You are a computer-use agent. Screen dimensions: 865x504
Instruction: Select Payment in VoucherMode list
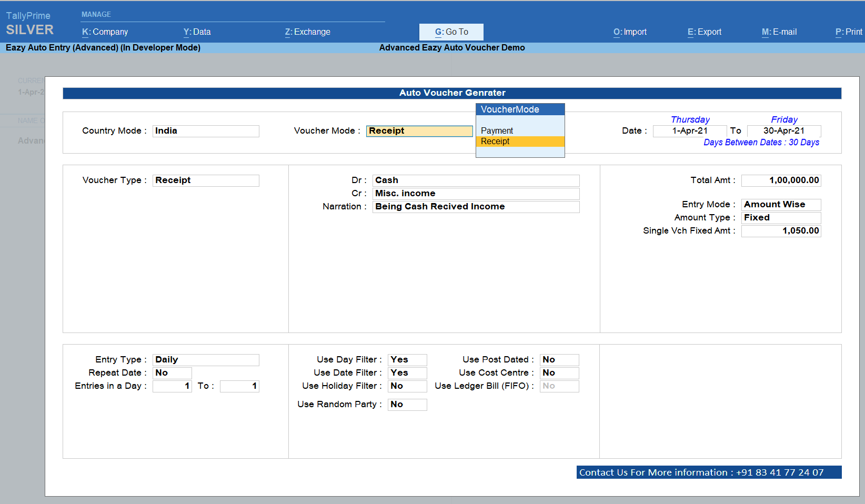click(520, 130)
